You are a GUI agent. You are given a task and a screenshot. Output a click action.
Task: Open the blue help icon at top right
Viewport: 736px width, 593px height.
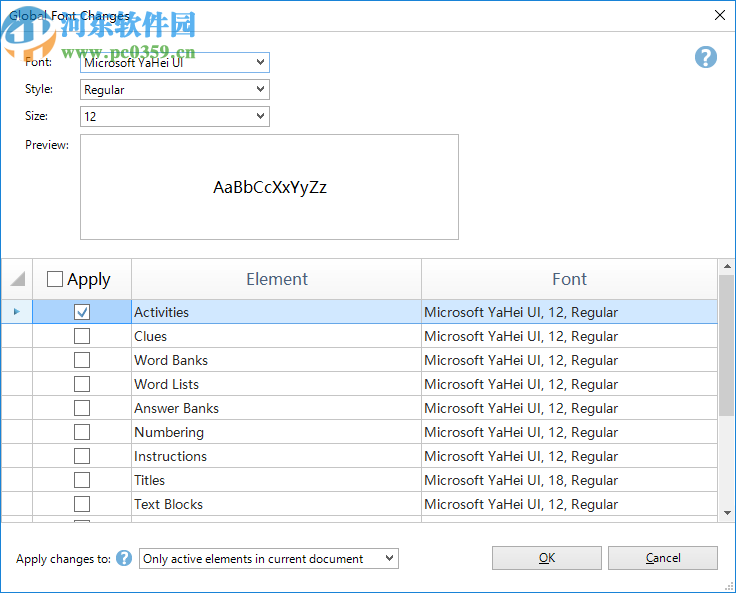click(x=705, y=57)
